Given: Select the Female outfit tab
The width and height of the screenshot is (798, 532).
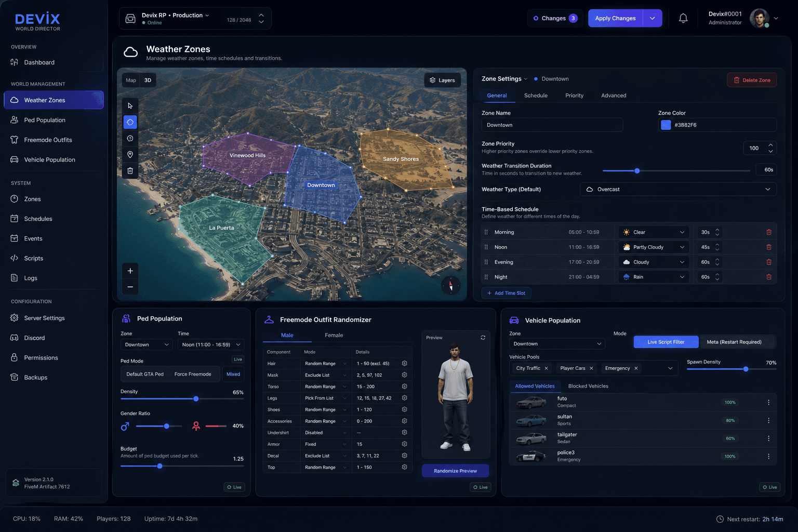Looking at the screenshot, I should click(334, 335).
